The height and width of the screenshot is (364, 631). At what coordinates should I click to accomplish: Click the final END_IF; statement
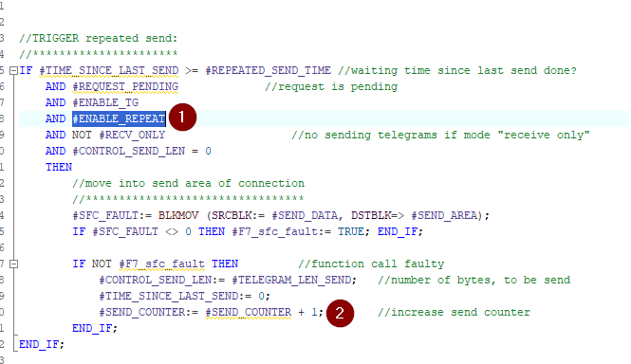[x=42, y=344]
